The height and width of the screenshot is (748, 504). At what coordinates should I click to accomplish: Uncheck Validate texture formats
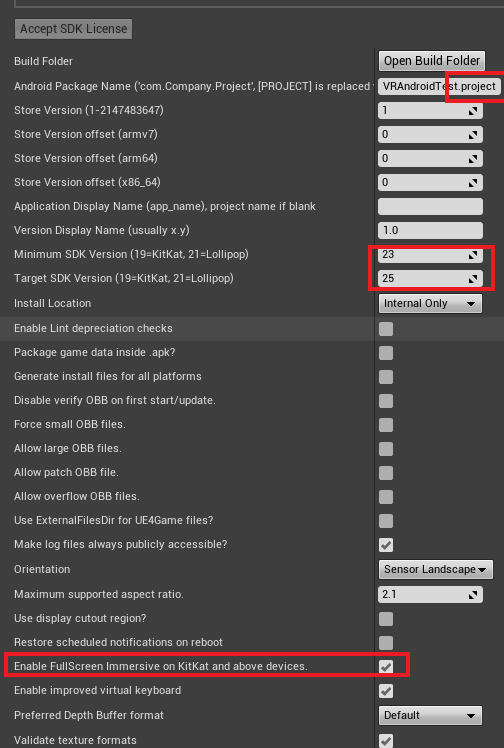(x=386, y=740)
